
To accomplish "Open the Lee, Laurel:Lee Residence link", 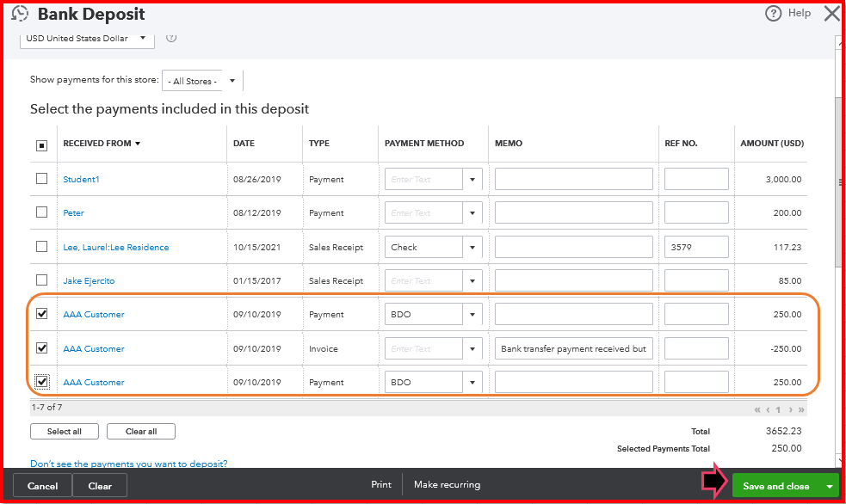I will (x=116, y=248).
